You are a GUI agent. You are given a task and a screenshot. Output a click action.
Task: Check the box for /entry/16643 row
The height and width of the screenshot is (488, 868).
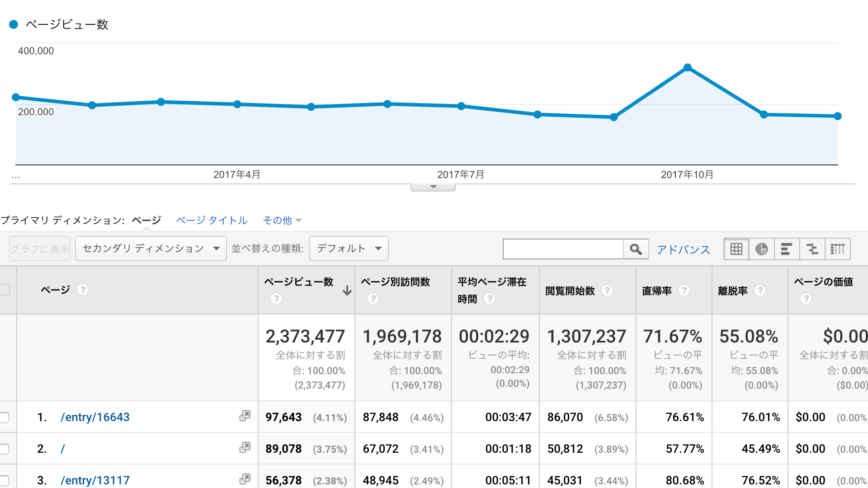click(x=5, y=417)
